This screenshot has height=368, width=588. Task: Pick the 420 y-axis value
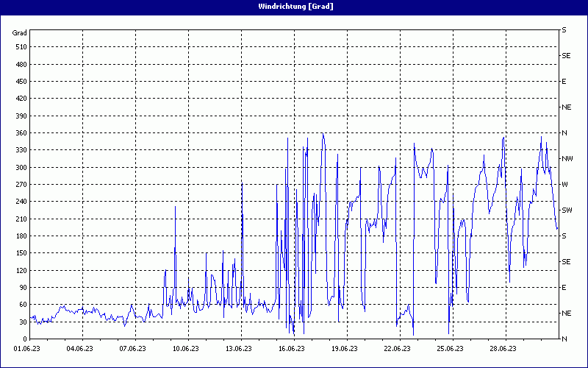21,99
